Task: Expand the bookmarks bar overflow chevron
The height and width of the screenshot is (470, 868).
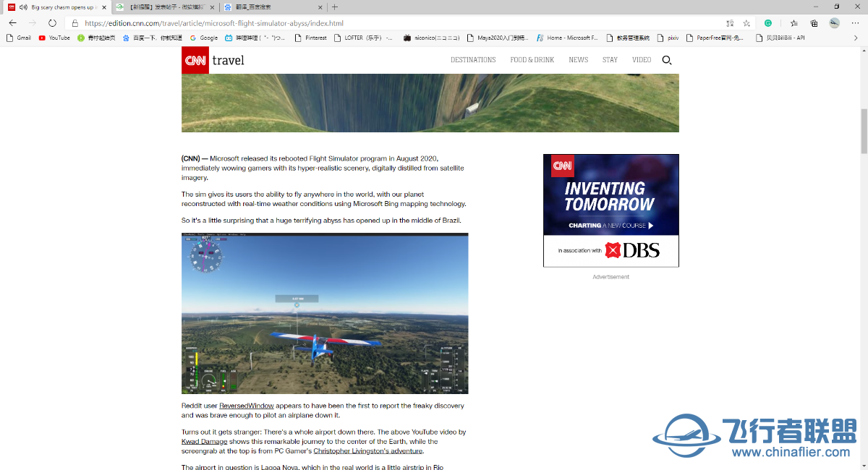Action: click(x=856, y=38)
